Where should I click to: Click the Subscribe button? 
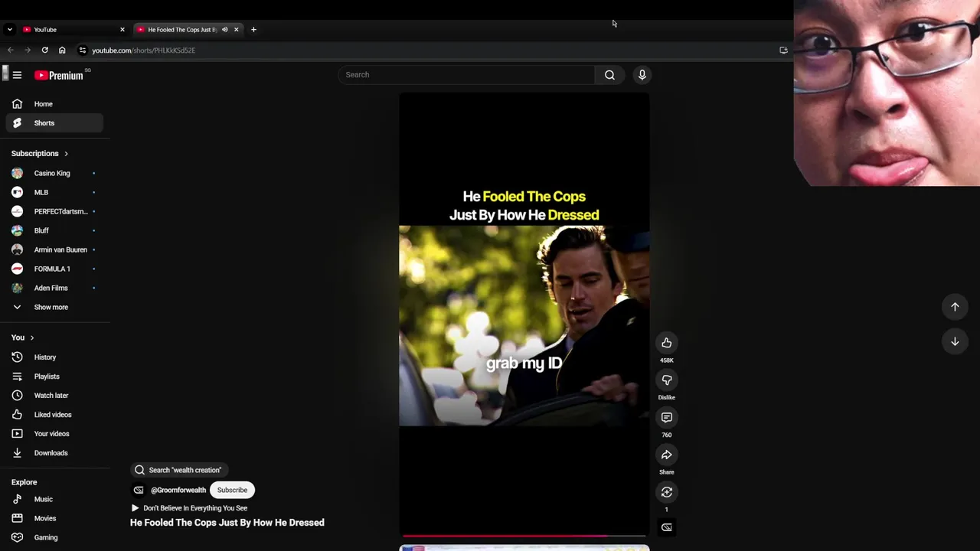coord(232,490)
